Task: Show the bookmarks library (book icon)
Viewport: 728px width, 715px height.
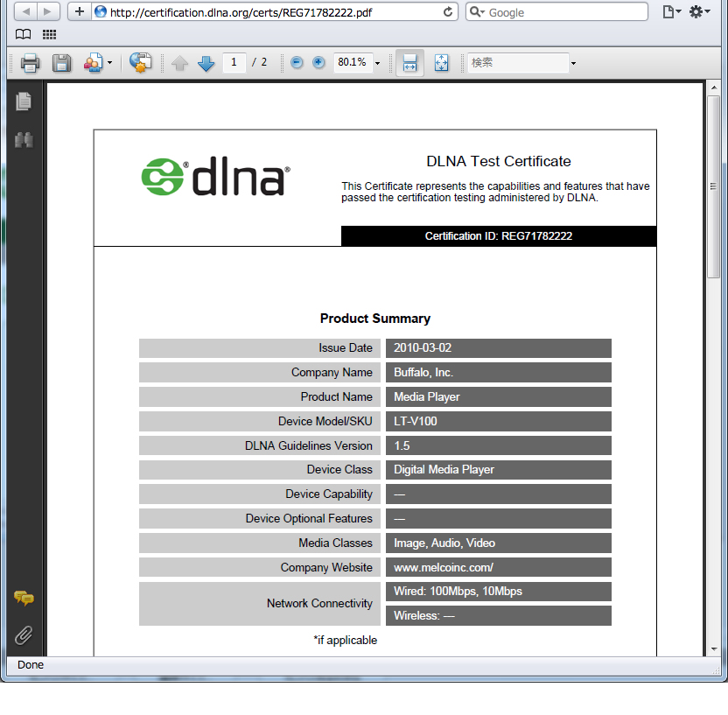Action: pyautogui.click(x=24, y=34)
